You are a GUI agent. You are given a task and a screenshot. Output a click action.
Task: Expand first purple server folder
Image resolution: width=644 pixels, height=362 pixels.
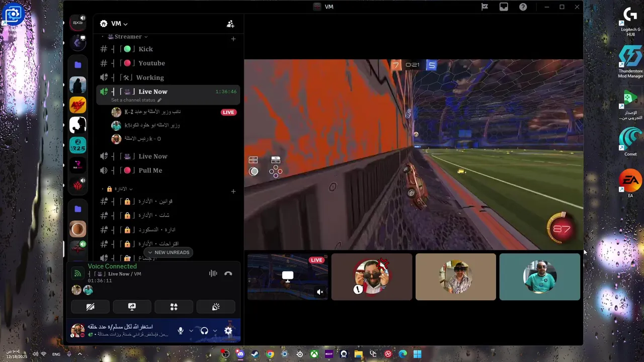coord(77,65)
